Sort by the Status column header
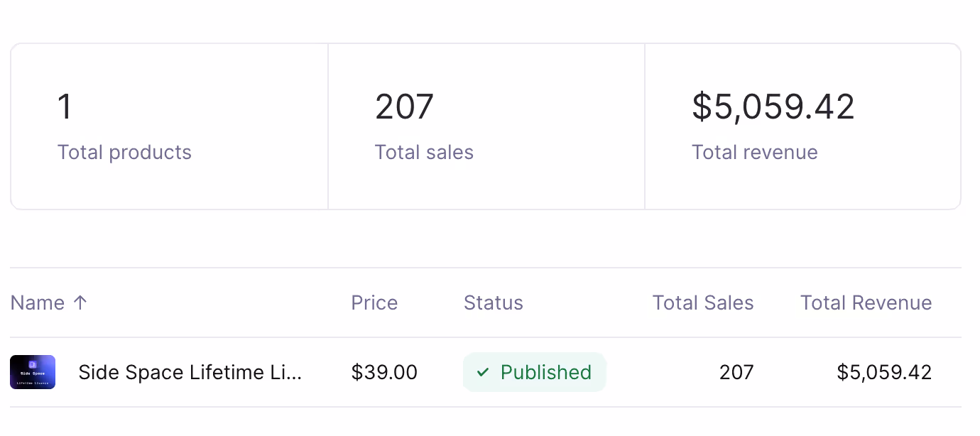Viewport: 980px width, 436px height. [493, 303]
